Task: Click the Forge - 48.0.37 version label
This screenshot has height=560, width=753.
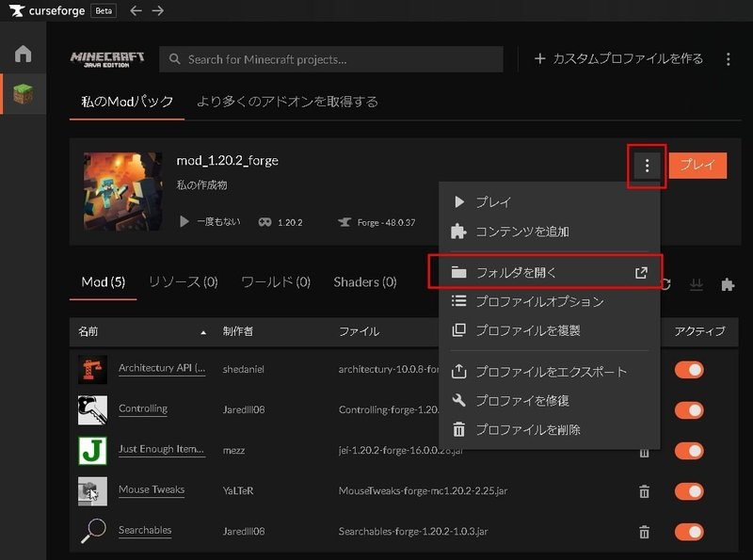Action: tap(377, 222)
